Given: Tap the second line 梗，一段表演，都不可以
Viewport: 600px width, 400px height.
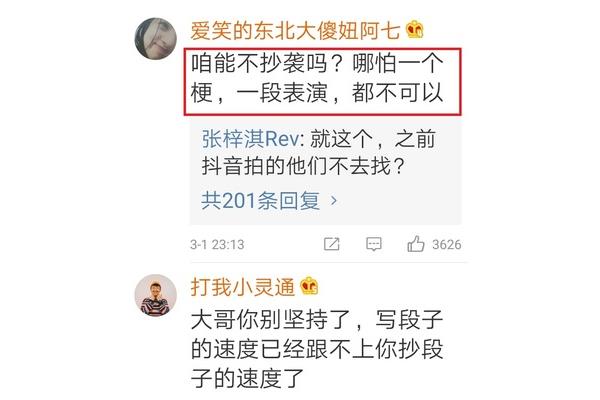Looking at the screenshot, I should [x=317, y=93].
